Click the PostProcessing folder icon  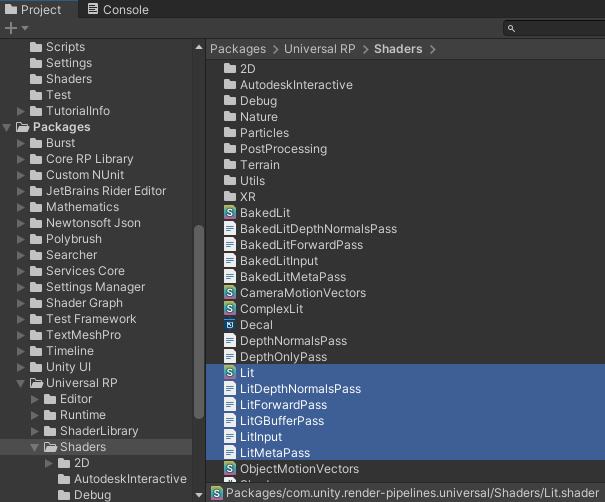point(230,148)
